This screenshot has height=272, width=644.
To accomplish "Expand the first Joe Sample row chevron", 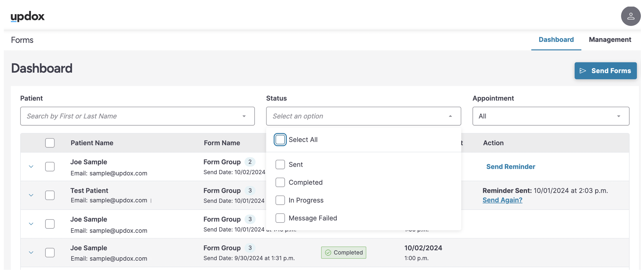I will (x=31, y=167).
